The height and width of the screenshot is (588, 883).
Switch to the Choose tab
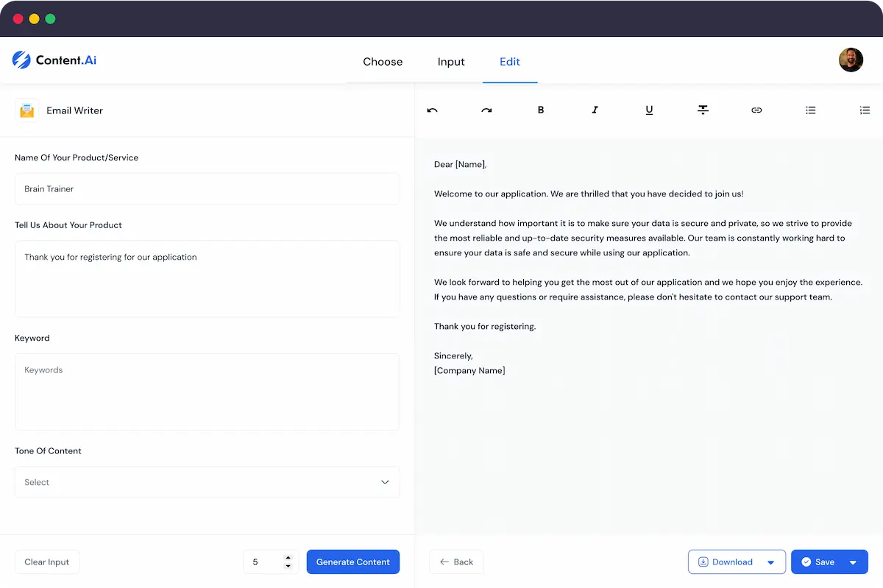tap(383, 62)
